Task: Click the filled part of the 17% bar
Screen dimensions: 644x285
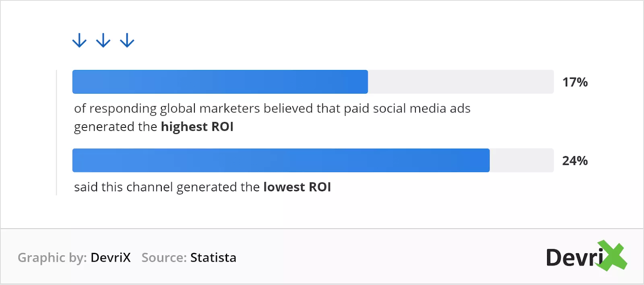Action: (x=220, y=82)
